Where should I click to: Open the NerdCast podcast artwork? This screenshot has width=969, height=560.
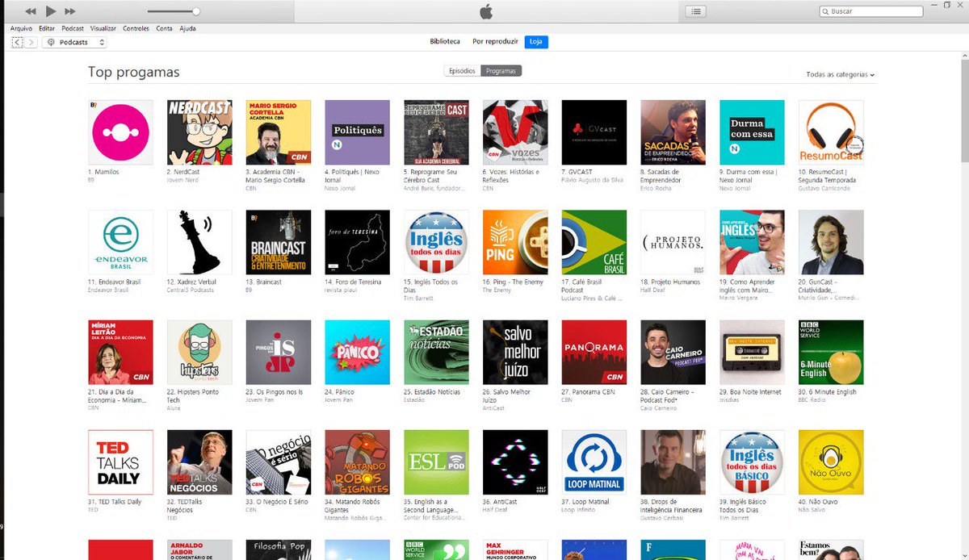tap(199, 132)
